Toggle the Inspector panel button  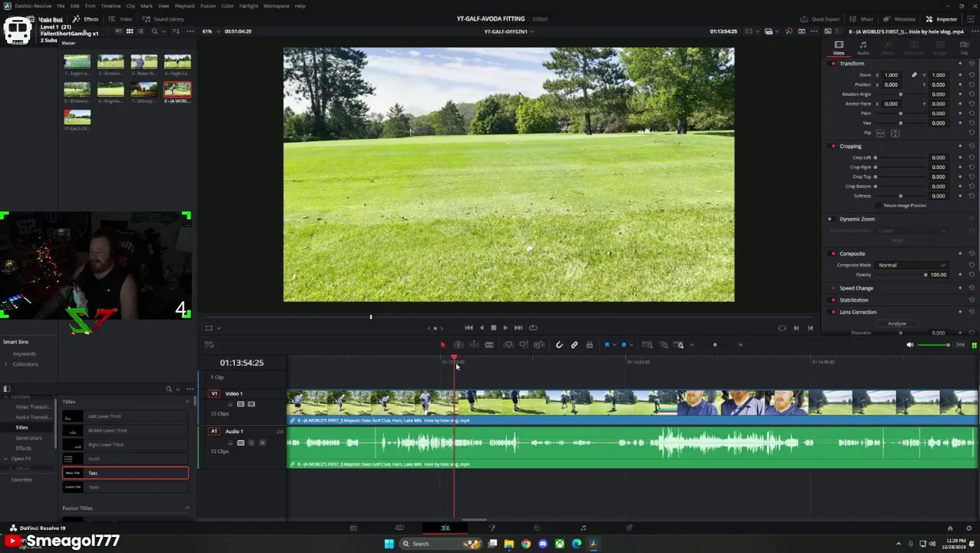pyautogui.click(x=942, y=19)
